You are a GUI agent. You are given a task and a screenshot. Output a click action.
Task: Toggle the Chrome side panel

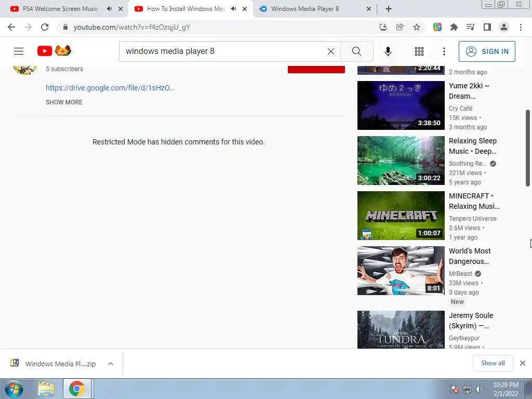click(x=487, y=27)
